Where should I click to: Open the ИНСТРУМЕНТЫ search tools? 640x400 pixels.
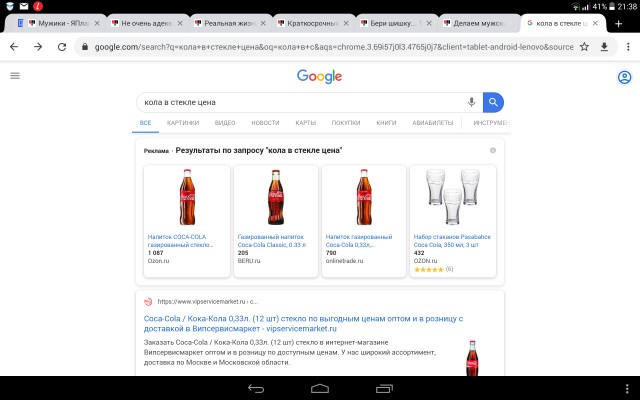click(x=491, y=123)
